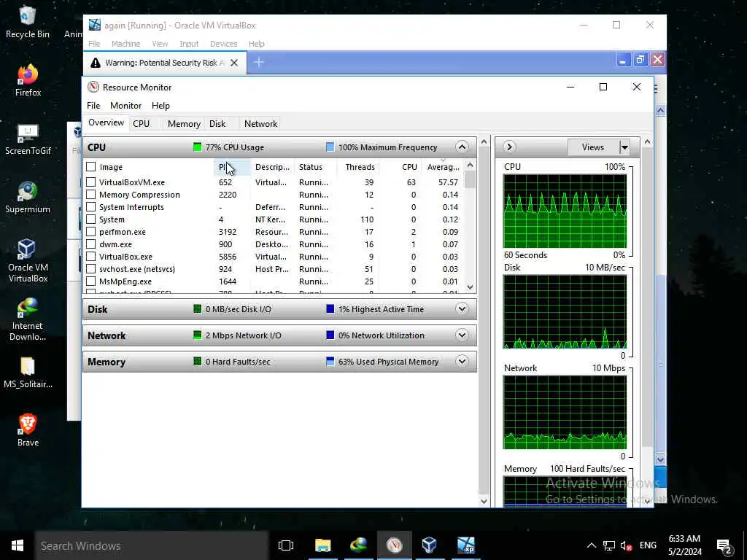
Task: Tick the System Interrupts checkbox
Action: click(91, 206)
